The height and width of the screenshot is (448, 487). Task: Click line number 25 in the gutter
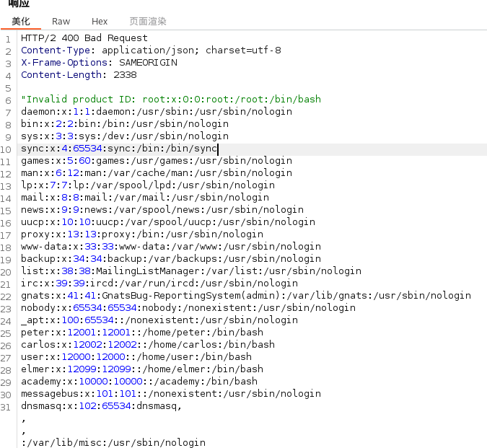click(6, 333)
